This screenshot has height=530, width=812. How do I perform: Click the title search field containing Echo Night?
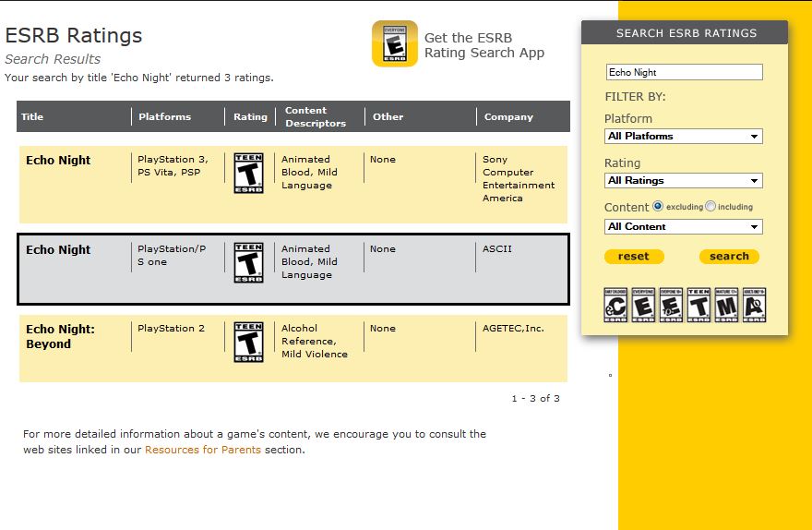[684, 73]
